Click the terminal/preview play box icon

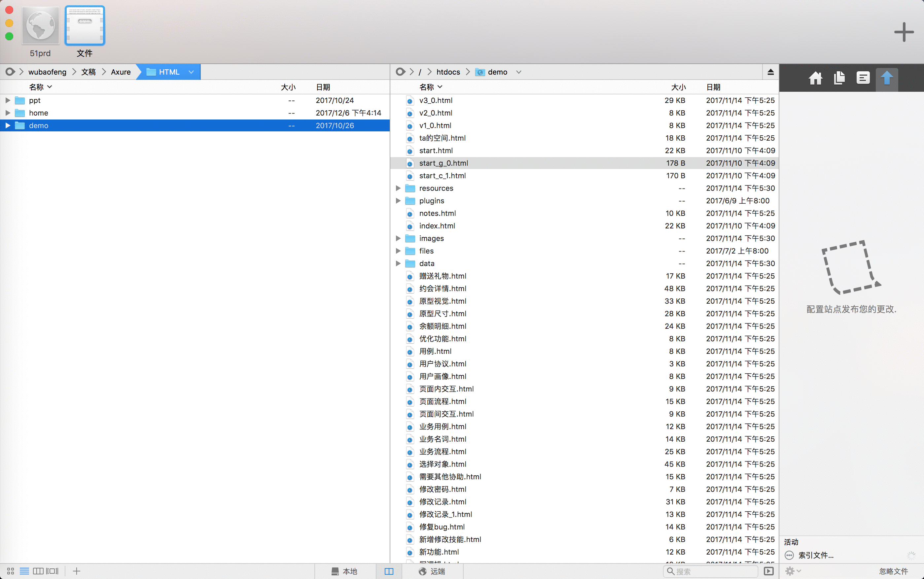[x=768, y=571]
